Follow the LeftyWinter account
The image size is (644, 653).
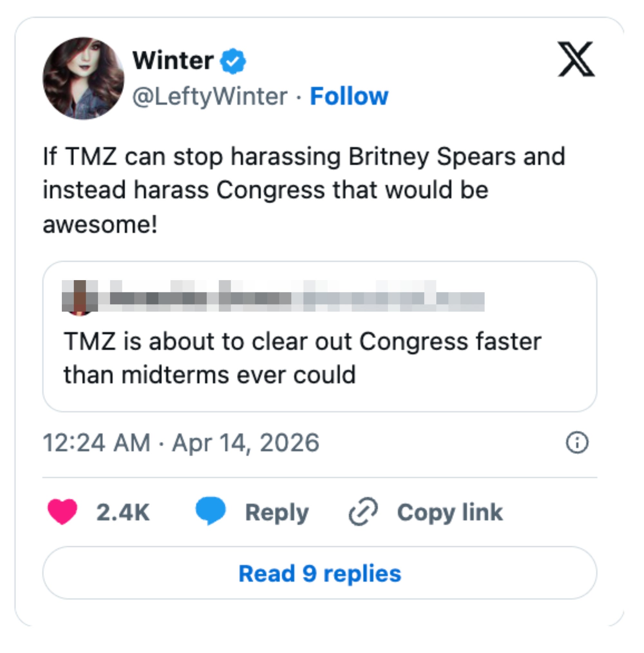pos(349,96)
